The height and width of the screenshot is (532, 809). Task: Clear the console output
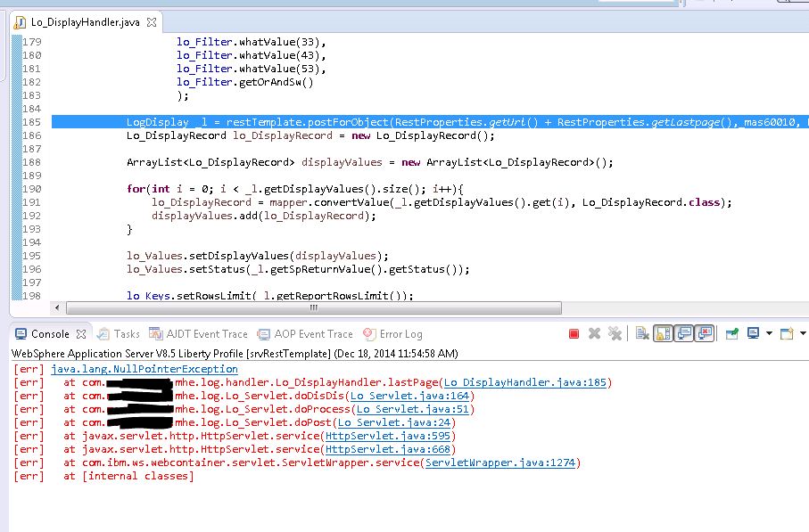click(642, 333)
